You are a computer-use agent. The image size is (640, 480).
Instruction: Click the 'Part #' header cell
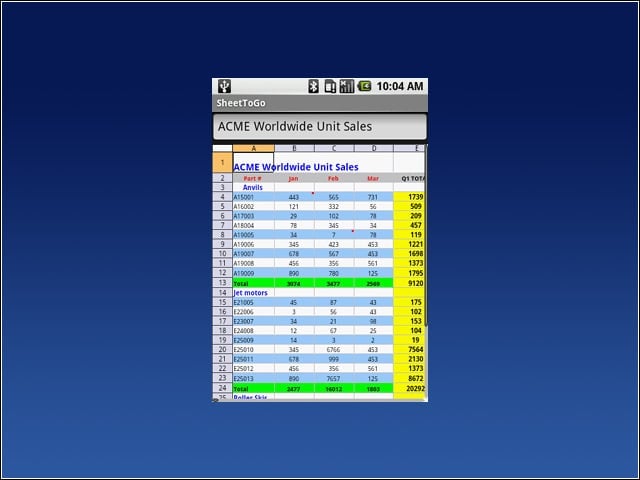(x=253, y=178)
